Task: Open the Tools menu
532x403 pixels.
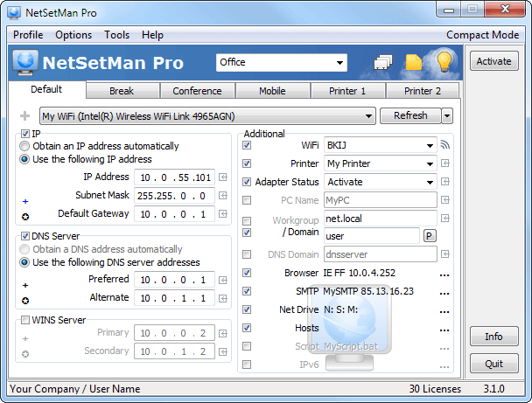Action: click(116, 35)
